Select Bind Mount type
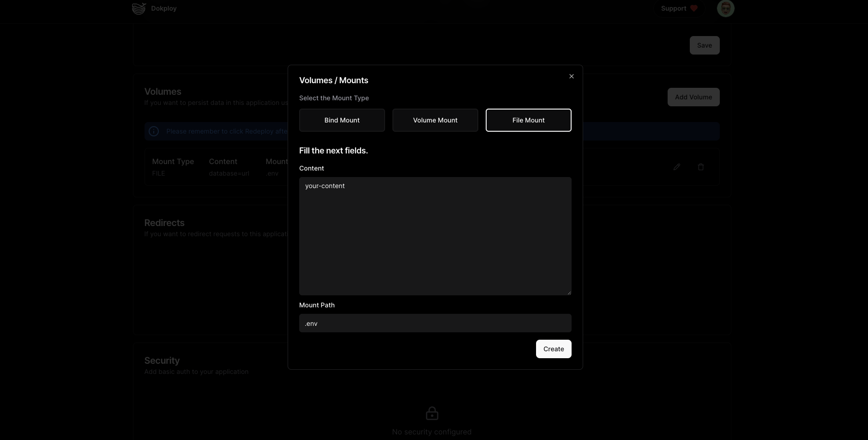The height and width of the screenshot is (440, 868). 342,120
